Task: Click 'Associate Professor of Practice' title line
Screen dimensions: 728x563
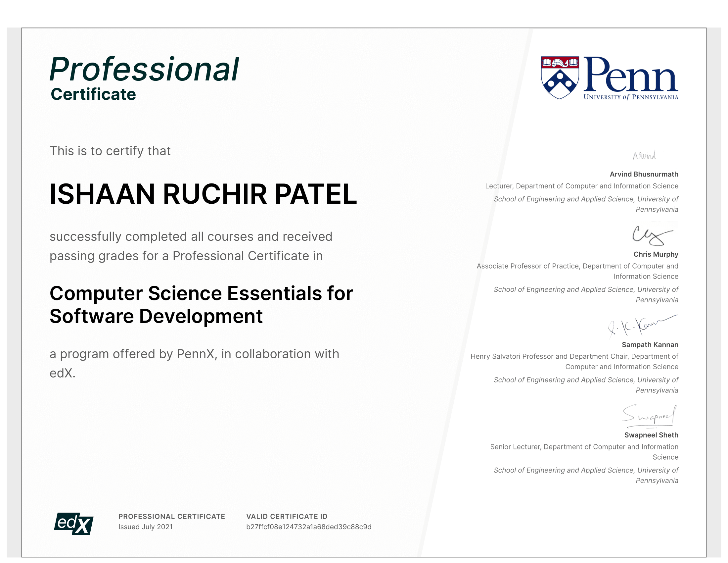Action: click(x=577, y=266)
